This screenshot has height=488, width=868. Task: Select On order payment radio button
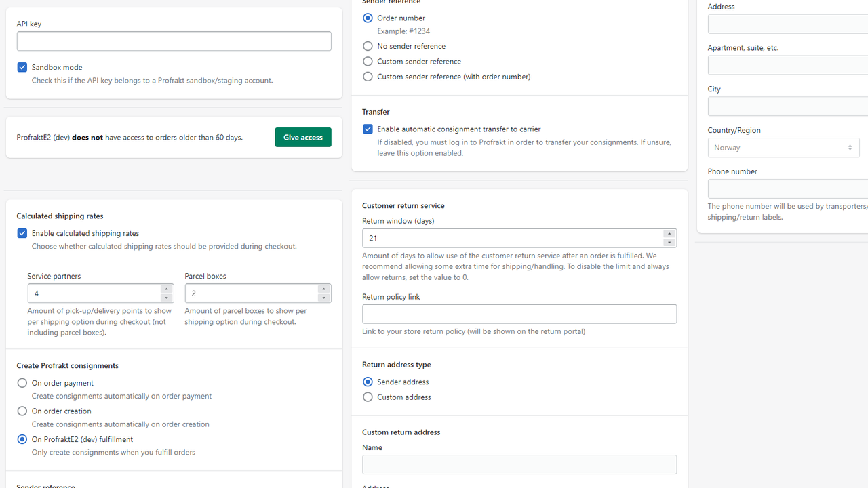point(22,383)
